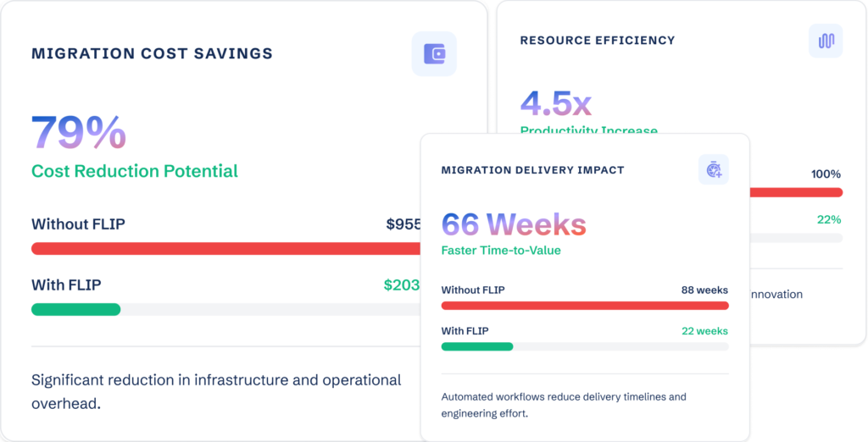Click the 88 weeks value label

(x=704, y=290)
